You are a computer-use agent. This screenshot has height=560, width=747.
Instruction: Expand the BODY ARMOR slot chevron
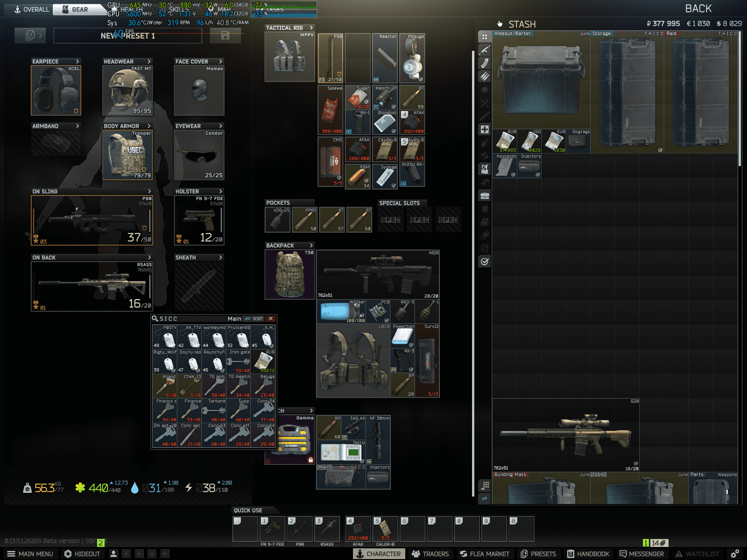tap(149, 126)
